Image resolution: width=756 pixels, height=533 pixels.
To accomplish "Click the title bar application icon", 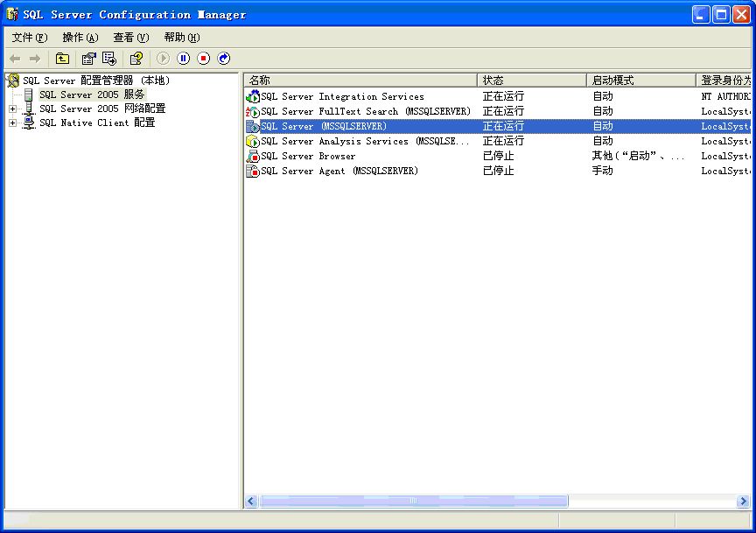I will click(12, 15).
